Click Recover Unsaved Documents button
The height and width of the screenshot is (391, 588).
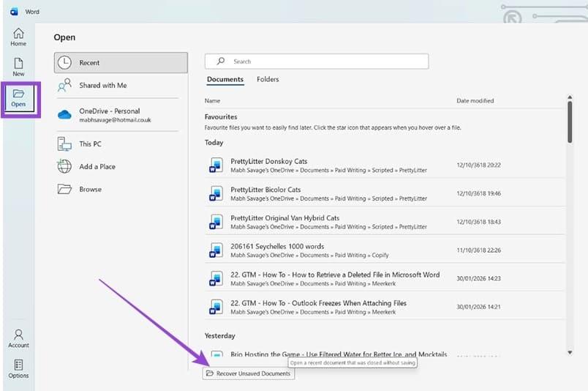pyautogui.click(x=248, y=373)
